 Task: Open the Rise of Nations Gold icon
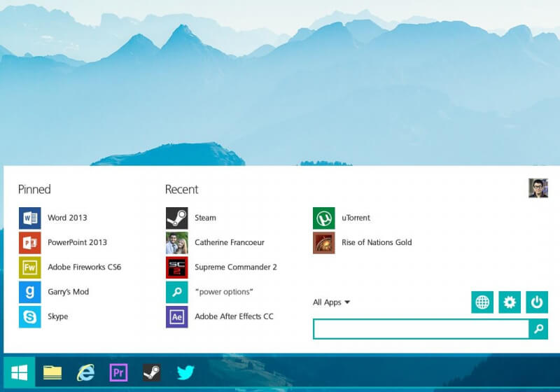[x=324, y=243]
